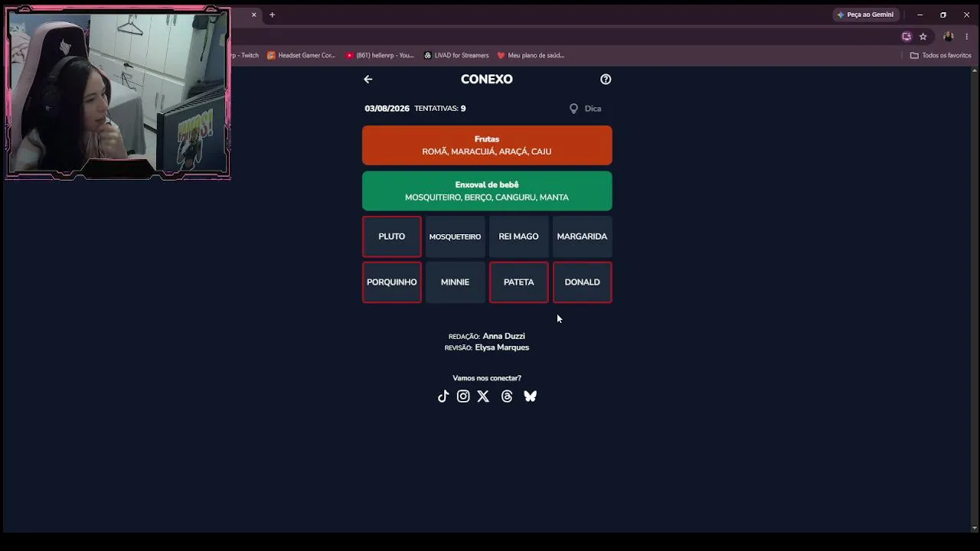Viewport: 980px width, 551px height.
Task: Open the Chrome profile avatar
Action: pyautogui.click(x=949, y=37)
